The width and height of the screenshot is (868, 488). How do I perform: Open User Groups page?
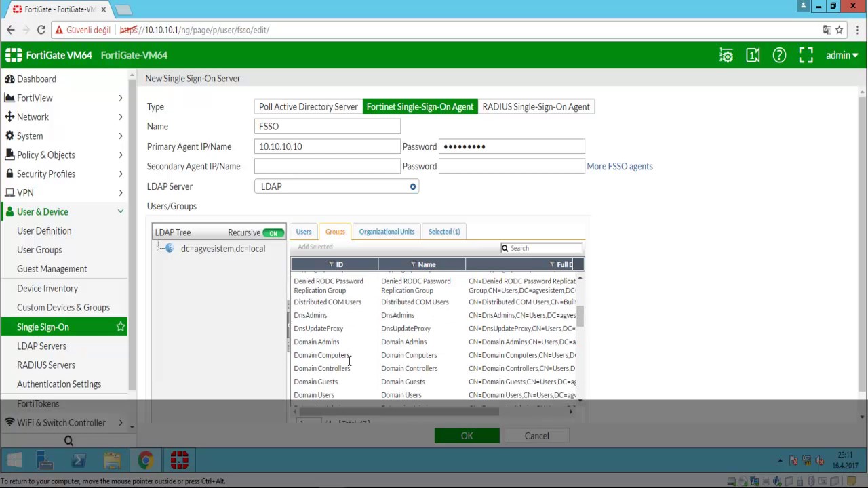click(x=39, y=249)
